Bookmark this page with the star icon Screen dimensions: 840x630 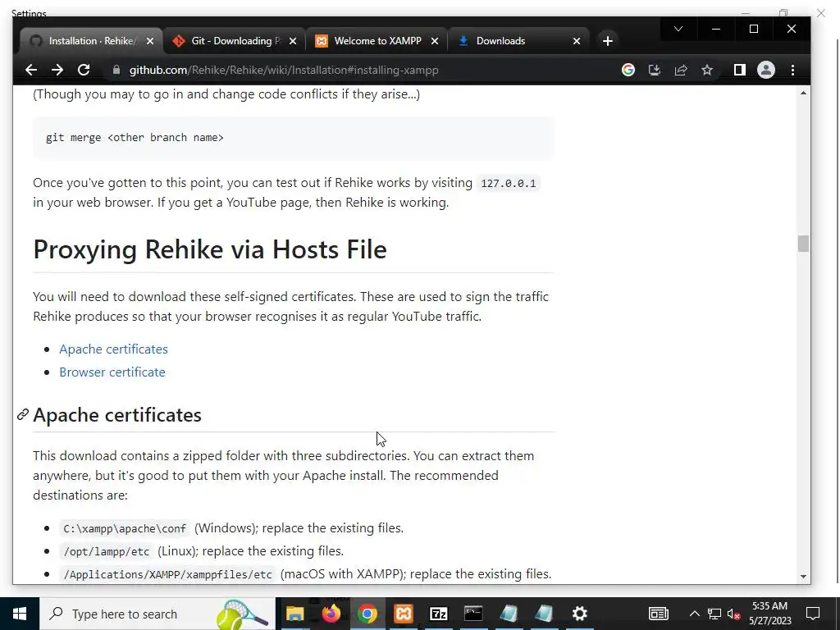coord(707,70)
